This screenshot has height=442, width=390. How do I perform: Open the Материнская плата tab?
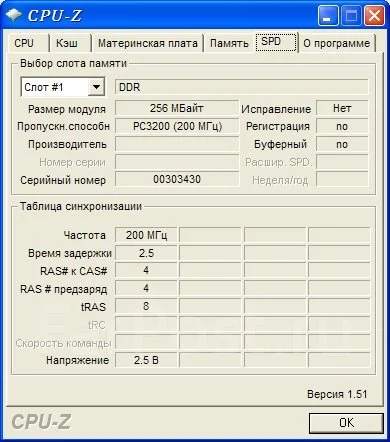point(148,43)
